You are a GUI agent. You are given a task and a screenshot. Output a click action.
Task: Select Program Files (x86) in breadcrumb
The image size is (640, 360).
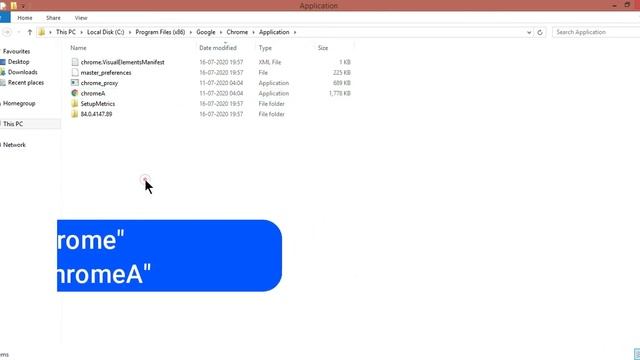click(x=160, y=32)
